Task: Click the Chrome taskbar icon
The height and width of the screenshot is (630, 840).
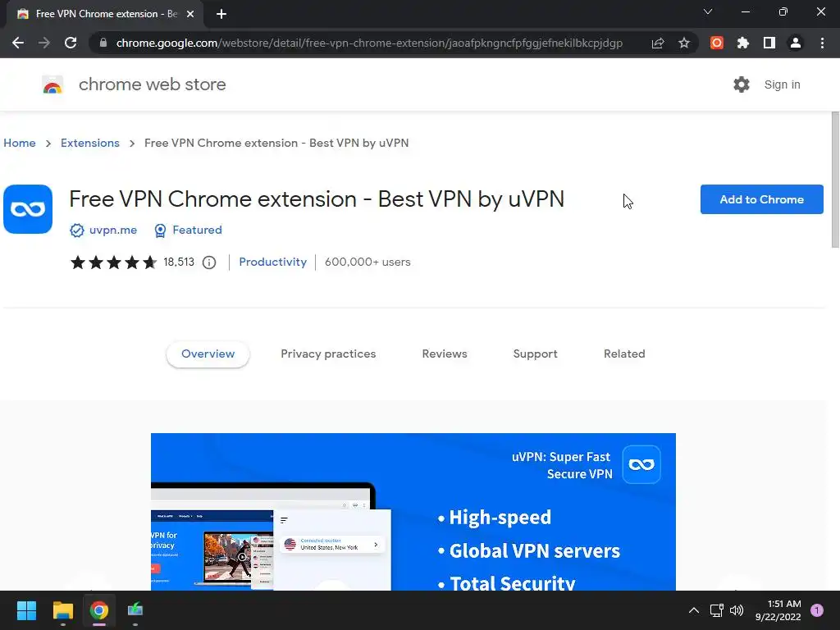Action: tap(99, 610)
